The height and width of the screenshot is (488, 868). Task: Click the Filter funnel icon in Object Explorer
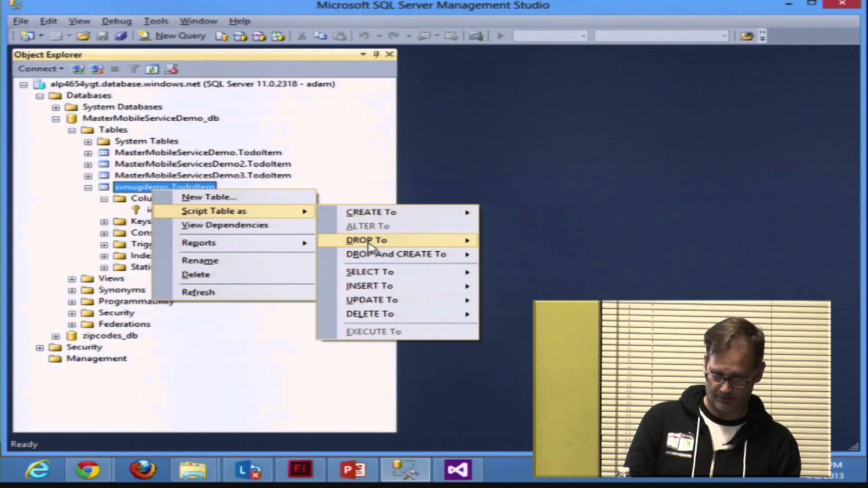[133, 69]
